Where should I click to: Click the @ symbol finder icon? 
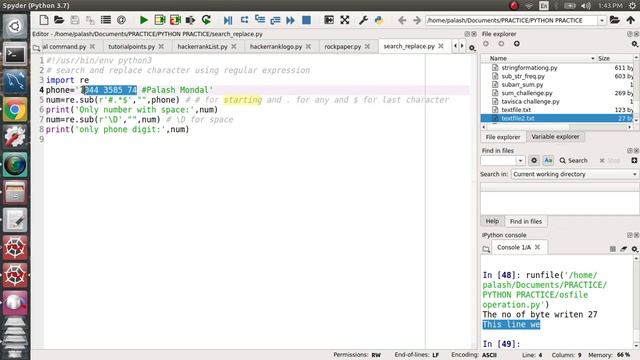pos(121,20)
